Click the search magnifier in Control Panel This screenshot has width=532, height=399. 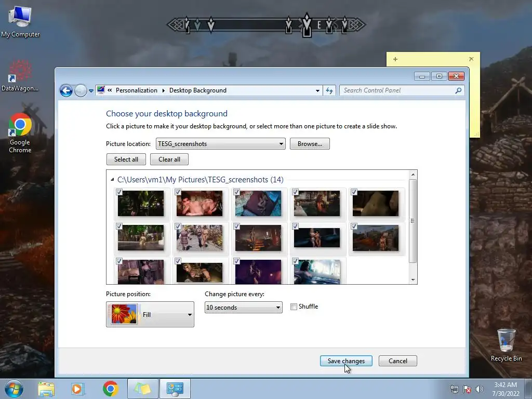coord(458,90)
